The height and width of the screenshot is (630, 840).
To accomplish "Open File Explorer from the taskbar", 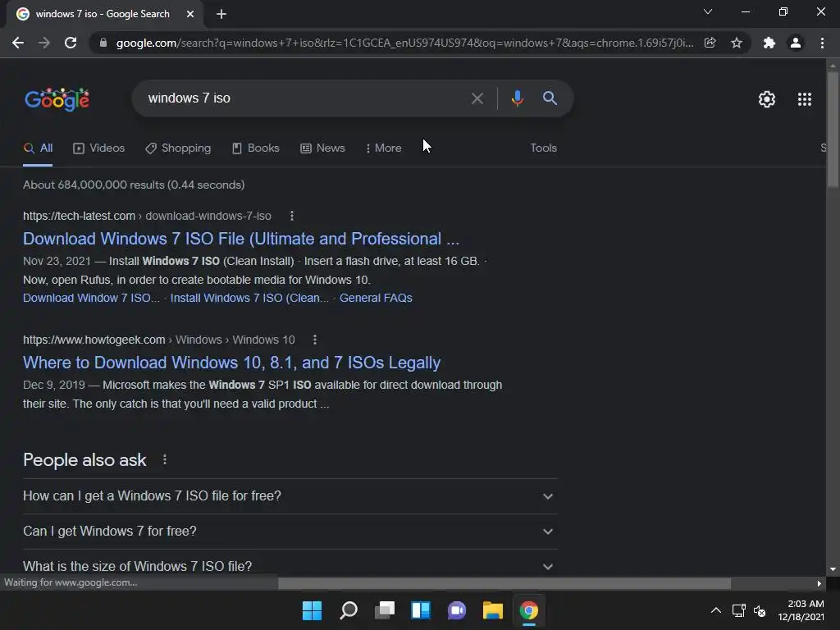I will point(492,610).
